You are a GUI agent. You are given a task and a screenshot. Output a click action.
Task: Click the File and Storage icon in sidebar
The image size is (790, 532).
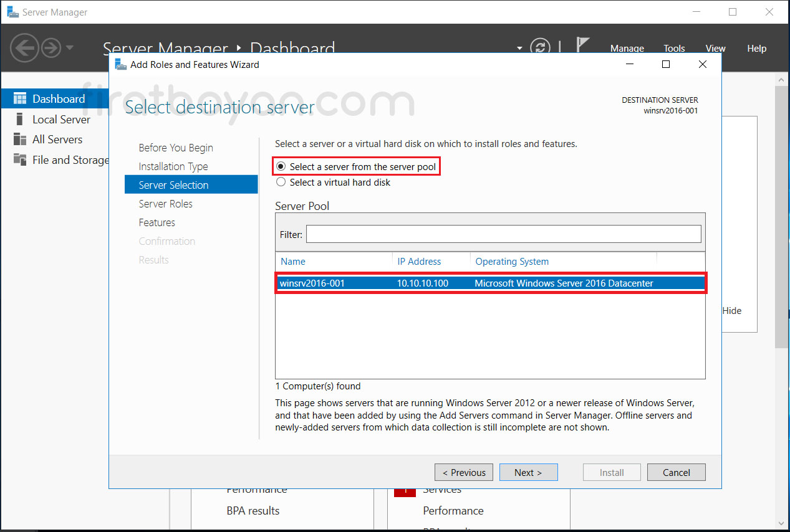(20, 160)
